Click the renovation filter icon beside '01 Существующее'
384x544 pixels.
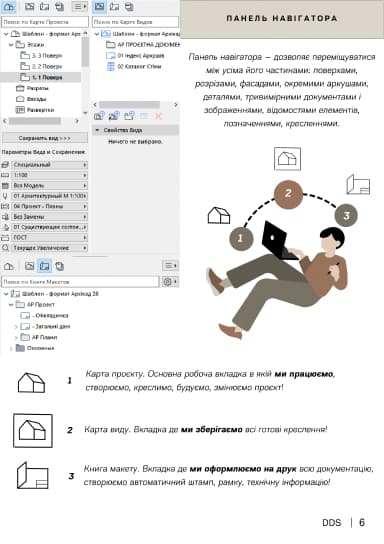[x=5, y=227]
